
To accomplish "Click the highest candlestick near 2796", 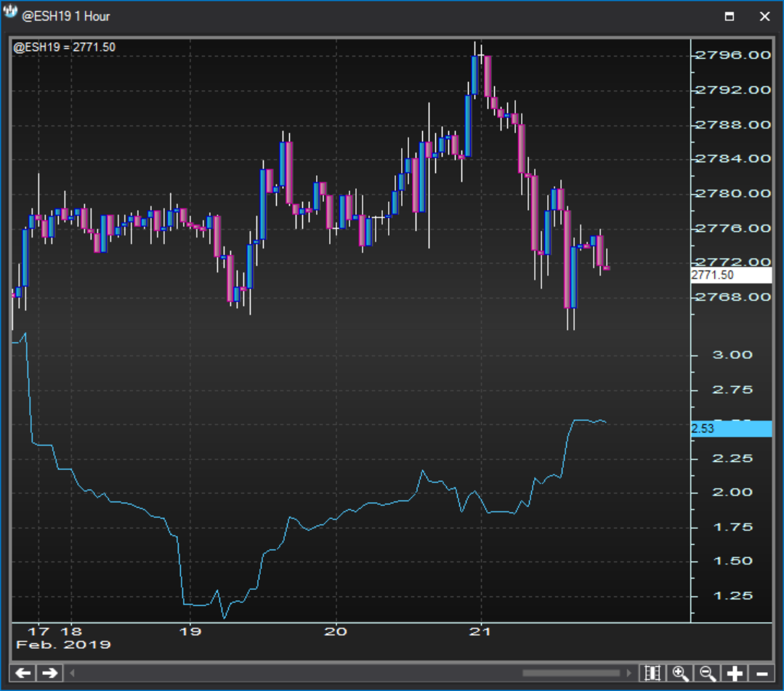I will [x=474, y=74].
